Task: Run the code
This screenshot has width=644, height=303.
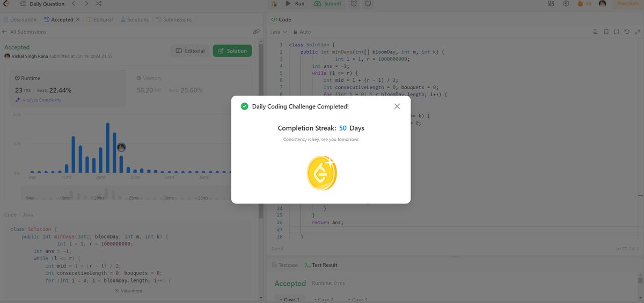Action: point(295,4)
